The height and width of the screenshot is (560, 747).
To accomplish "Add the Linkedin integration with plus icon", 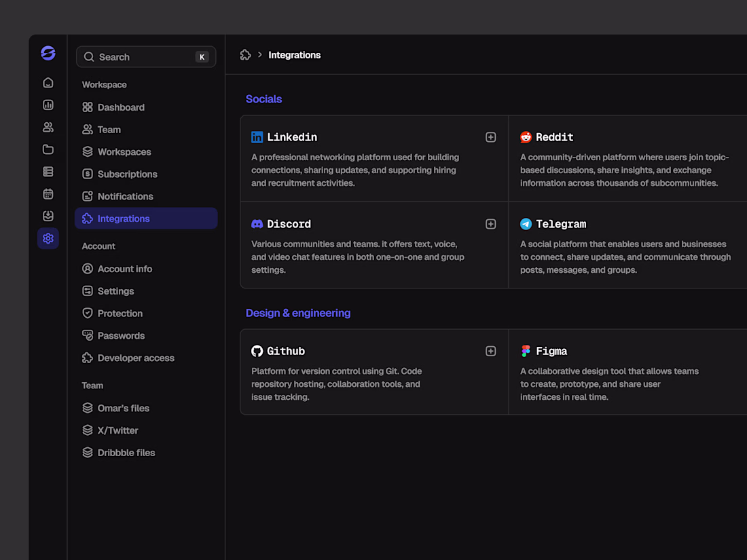I will 491,137.
